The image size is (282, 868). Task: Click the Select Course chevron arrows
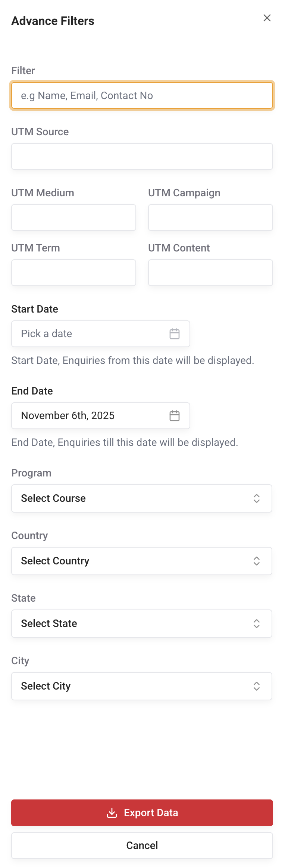tap(257, 498)
